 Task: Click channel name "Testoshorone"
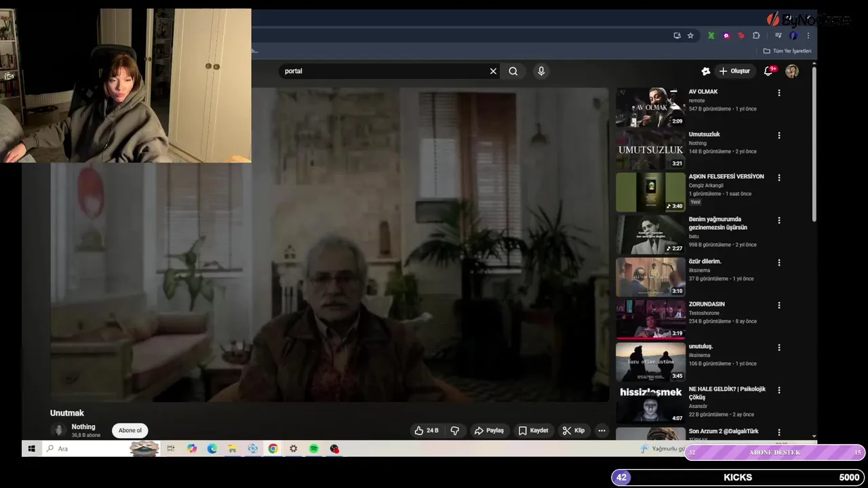coord(704,313)
